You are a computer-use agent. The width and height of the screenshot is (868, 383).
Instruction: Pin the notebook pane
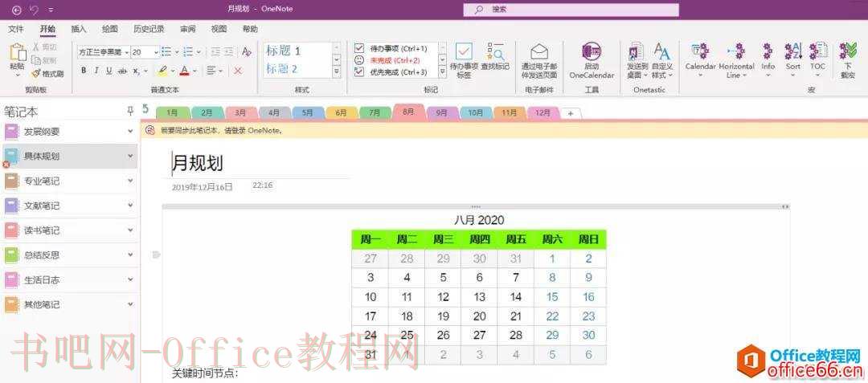[130, 111]
